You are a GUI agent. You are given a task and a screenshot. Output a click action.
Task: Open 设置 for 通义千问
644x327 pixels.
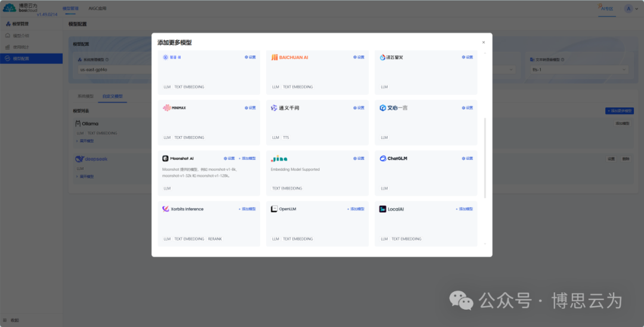[x=358, y=108]
